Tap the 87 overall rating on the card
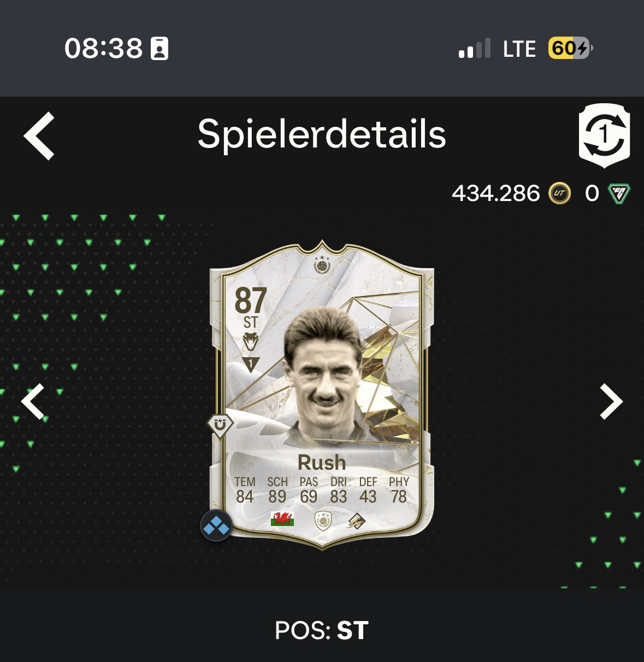644x662 pixels. point(251,300)
